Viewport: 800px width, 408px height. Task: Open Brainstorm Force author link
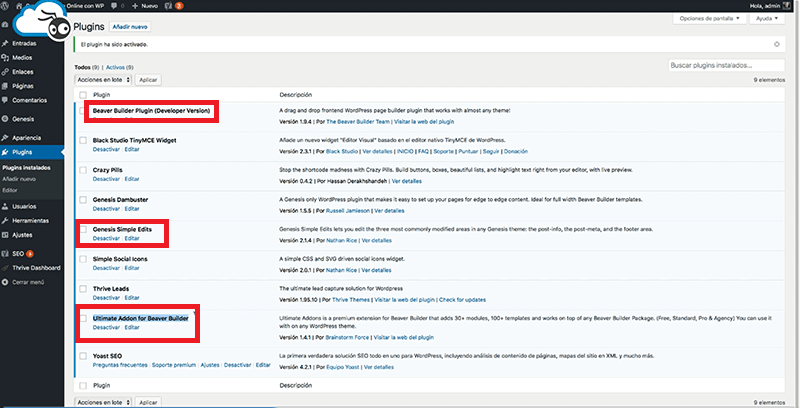[x=347, y=338]
